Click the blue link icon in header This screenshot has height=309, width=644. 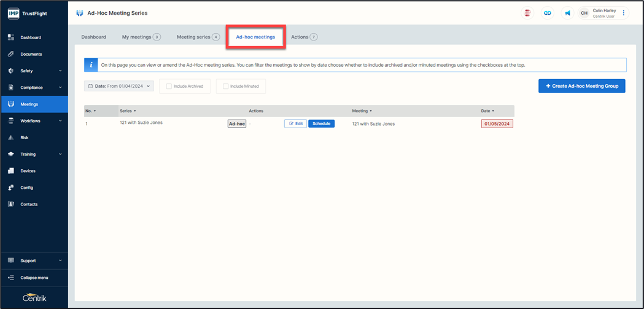[x=547, y=13]
